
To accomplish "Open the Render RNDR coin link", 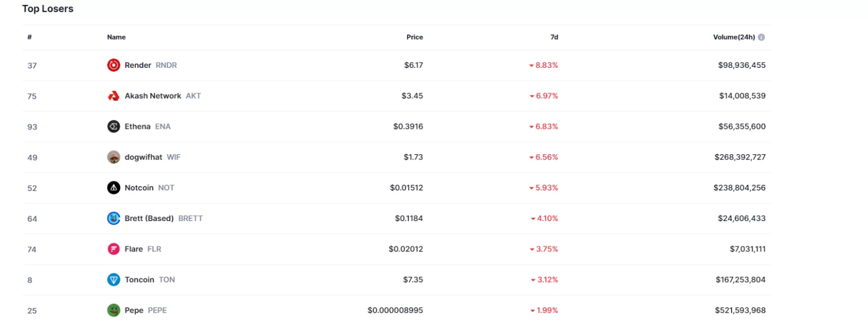I will [x=150, y=66].
